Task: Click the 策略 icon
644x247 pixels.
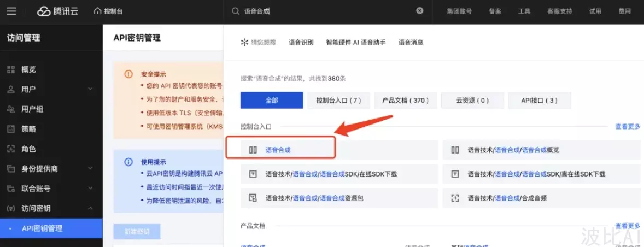Action: point(11,129)
